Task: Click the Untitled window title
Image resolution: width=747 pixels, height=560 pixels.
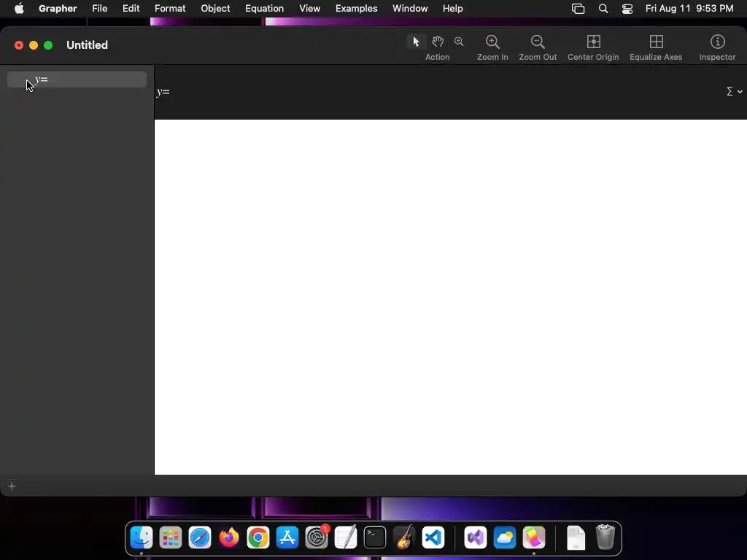Action: coord(88,44)
